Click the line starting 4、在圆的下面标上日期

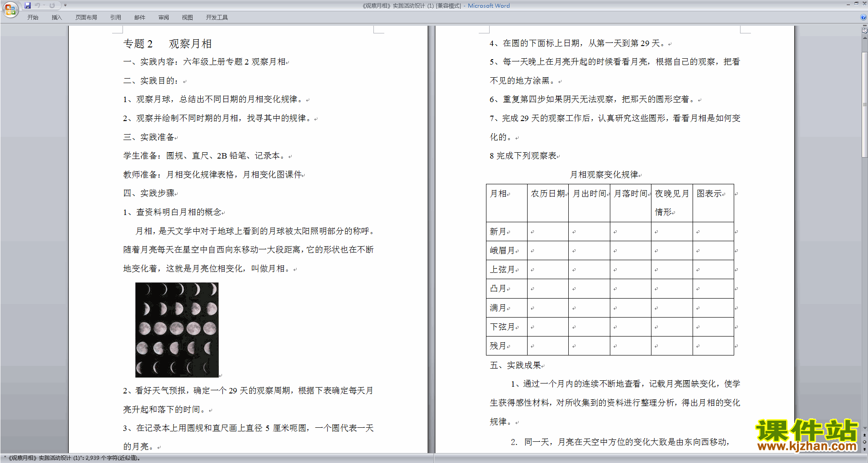pos(577,43)
